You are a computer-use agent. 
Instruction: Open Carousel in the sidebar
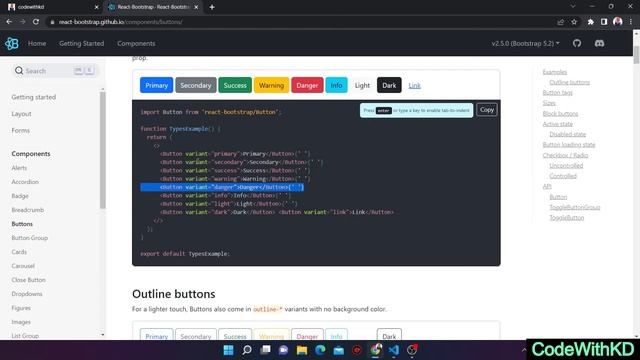(23, 266)
